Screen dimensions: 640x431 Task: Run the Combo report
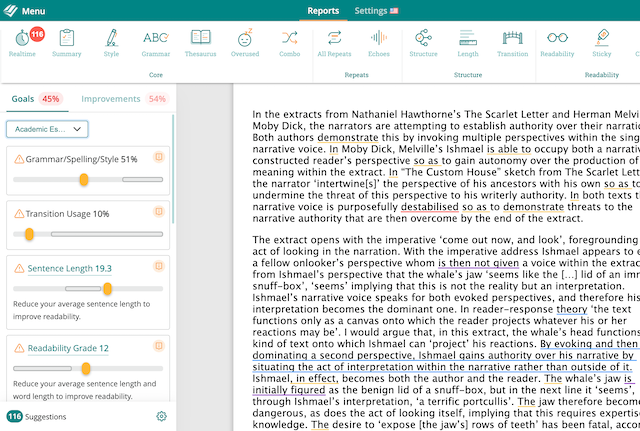[289, 43]
